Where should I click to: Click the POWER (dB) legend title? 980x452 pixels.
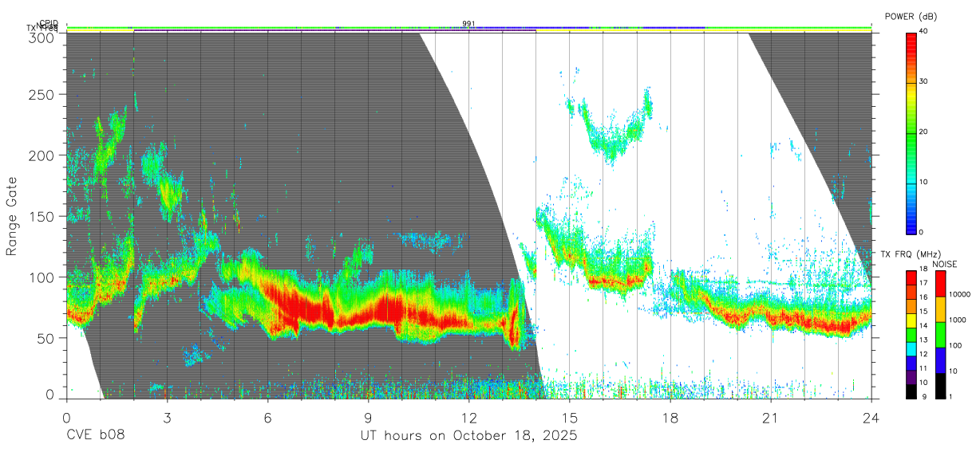pos(911,17)
